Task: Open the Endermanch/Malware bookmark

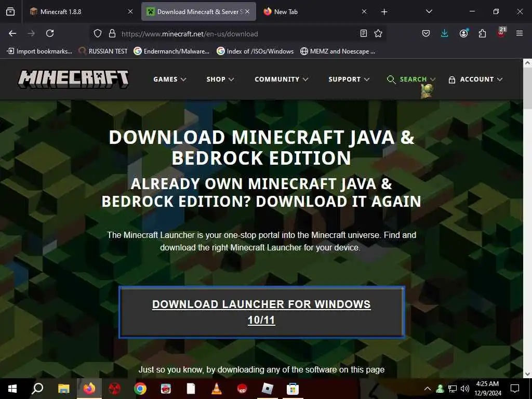Action: pyautogui.click(x=171, y=51)
